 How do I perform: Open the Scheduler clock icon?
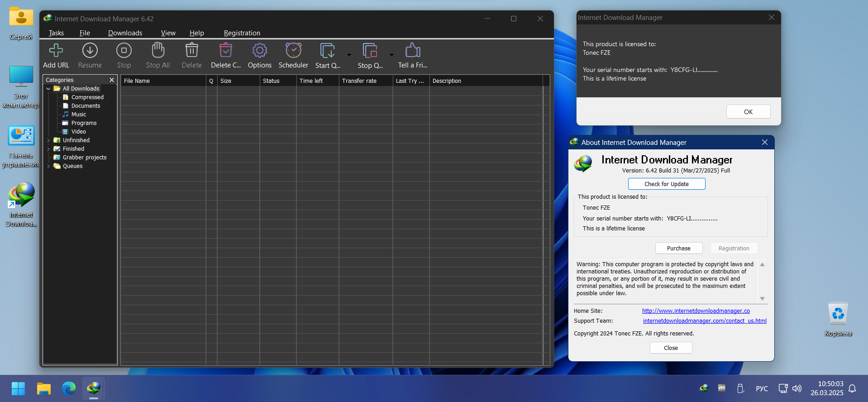tap(294, 50)
